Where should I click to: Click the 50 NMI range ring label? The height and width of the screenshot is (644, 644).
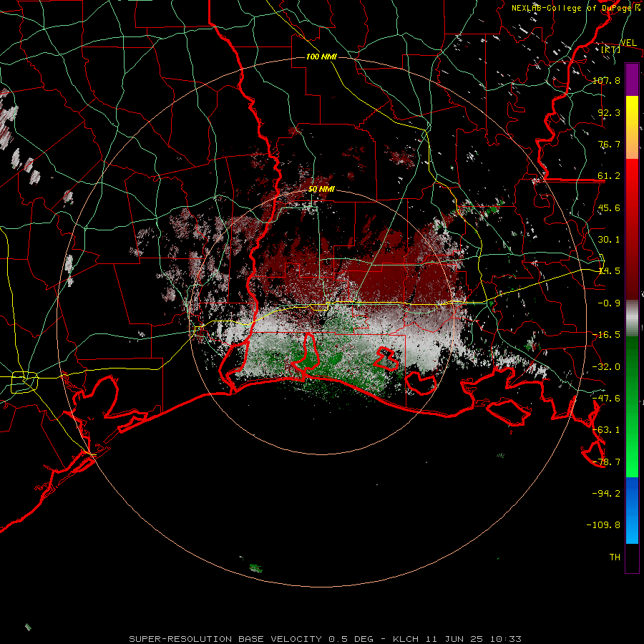(321, 190)
